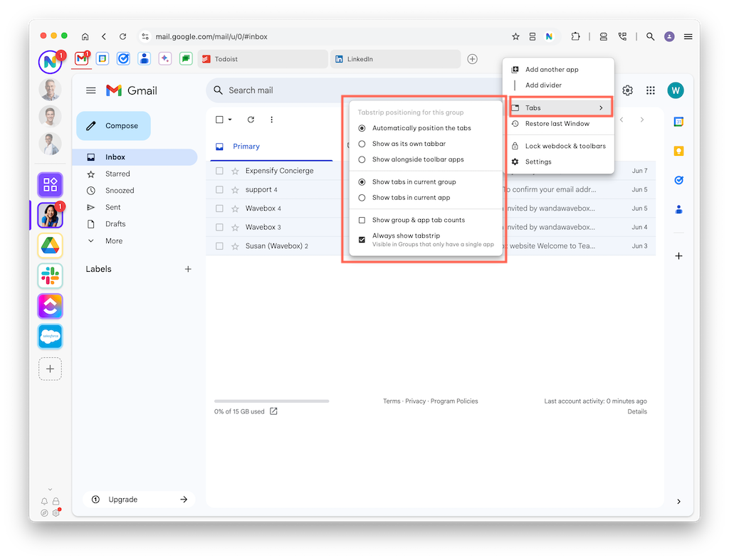Open the Google Calendar toolbar app

[103, 59]
